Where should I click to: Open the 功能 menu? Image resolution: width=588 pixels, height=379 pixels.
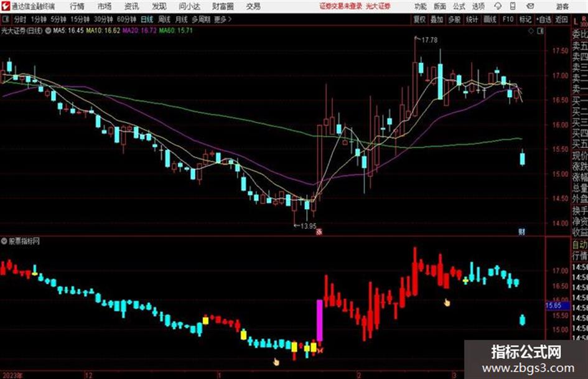click(421, 6)
